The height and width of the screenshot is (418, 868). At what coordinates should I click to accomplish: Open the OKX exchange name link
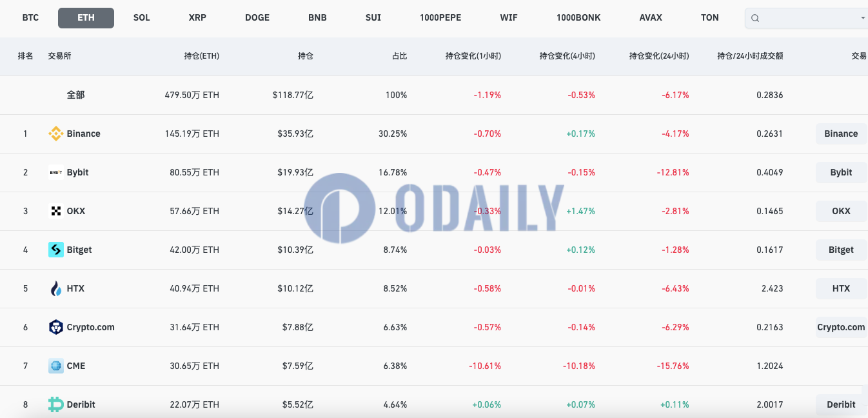pos(76,211)
